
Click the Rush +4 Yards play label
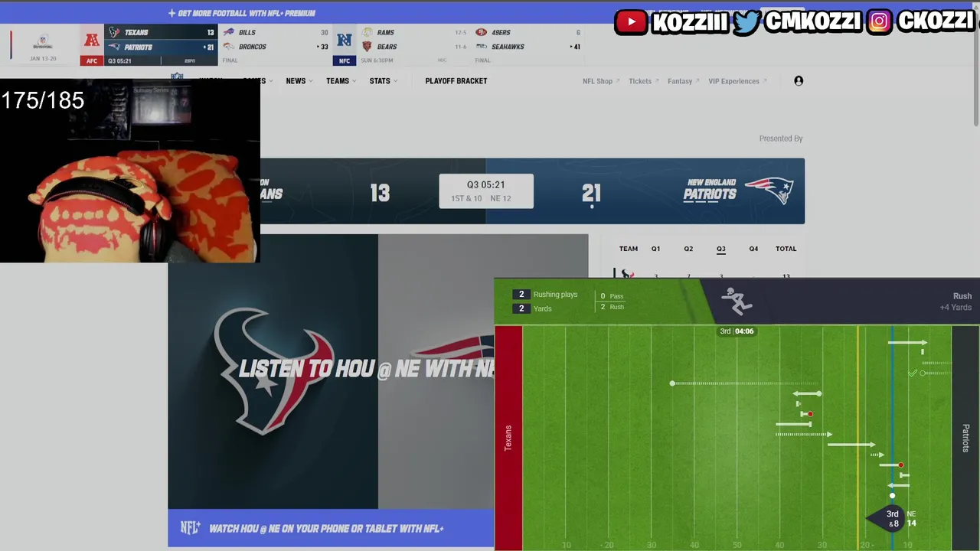point(955,302)
